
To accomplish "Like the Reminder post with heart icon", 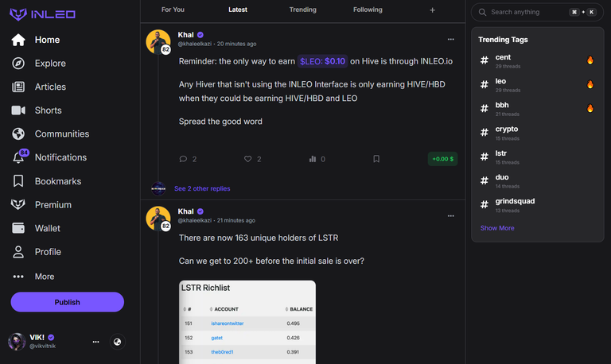I will (248, 159).
